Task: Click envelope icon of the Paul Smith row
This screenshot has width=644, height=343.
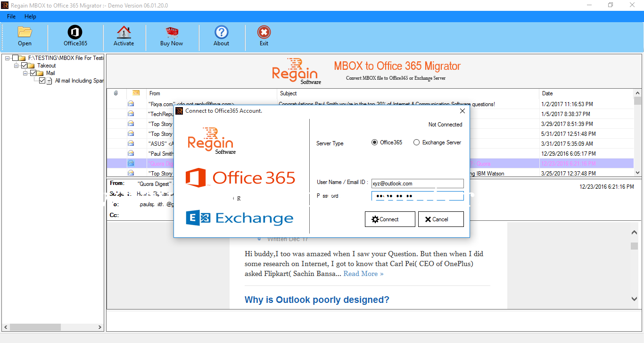Action: click(x=131, y=153)
